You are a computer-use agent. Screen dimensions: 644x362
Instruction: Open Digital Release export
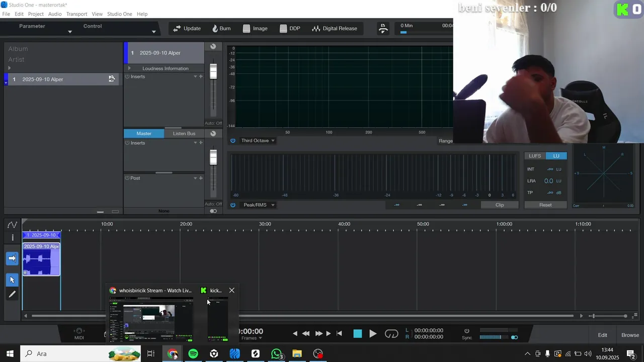click(x=335, y=29)
